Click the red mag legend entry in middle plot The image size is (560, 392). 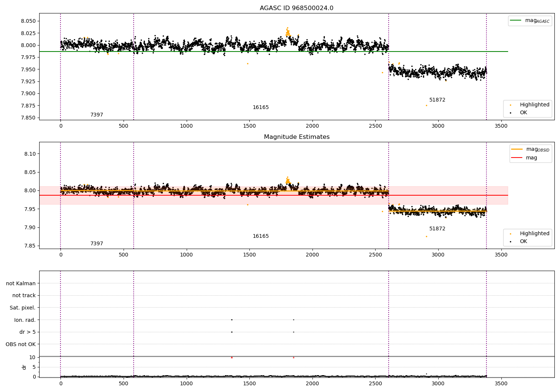(524, 158)
